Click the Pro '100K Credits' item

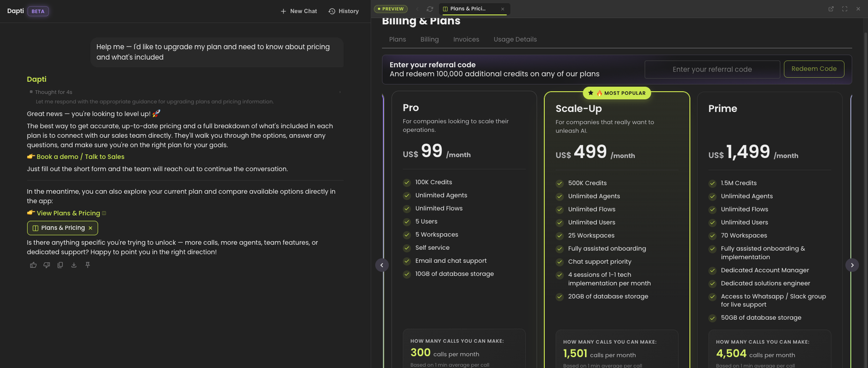click(434, 182)
